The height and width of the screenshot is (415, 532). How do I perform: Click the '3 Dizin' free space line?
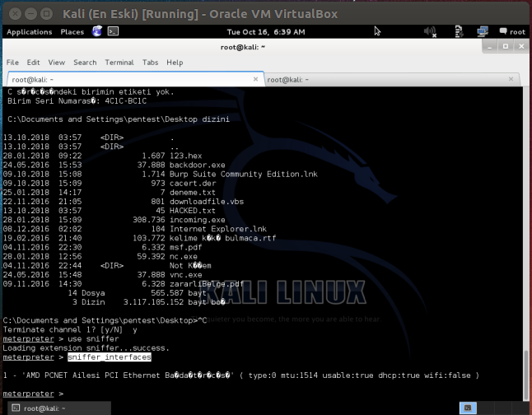[x=148, y=302]
